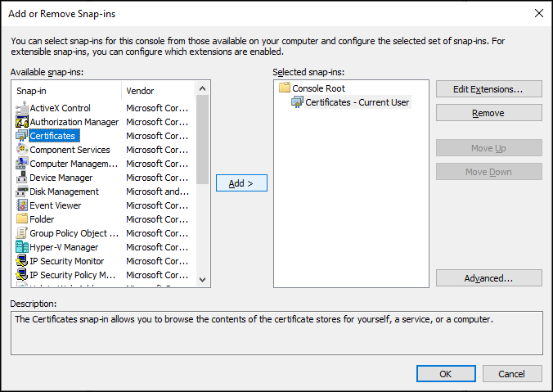Click the Event Viewer icon

pos(22,205)
